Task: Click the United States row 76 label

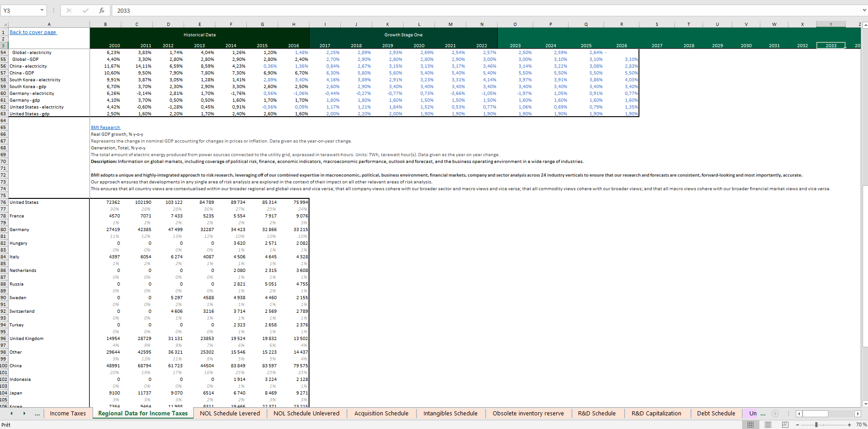Action: click(24, 202)
